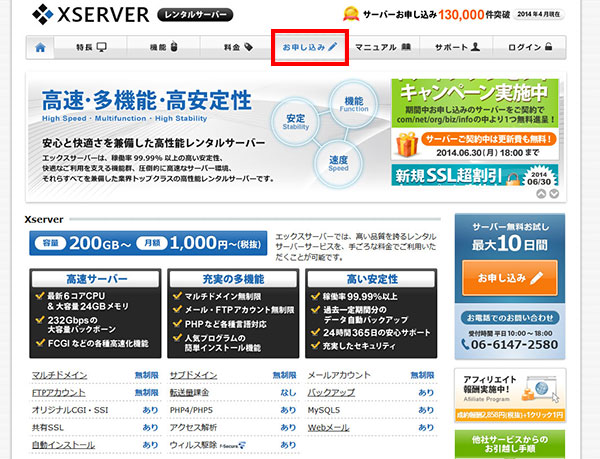Viewport: 600px width, 459px height.
Task: Click the 充実の多機能 panel heading
Action: click(233, 279)
